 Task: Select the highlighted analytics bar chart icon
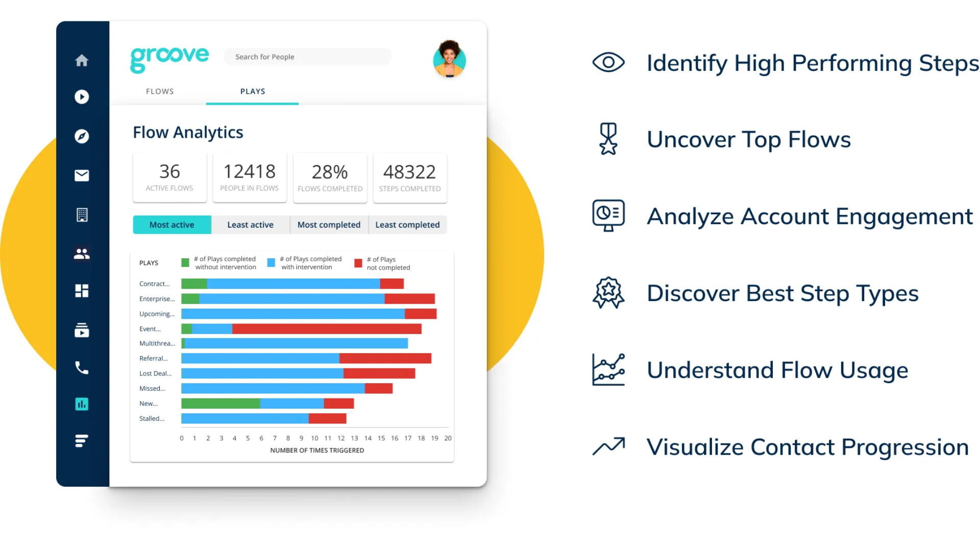82,405
